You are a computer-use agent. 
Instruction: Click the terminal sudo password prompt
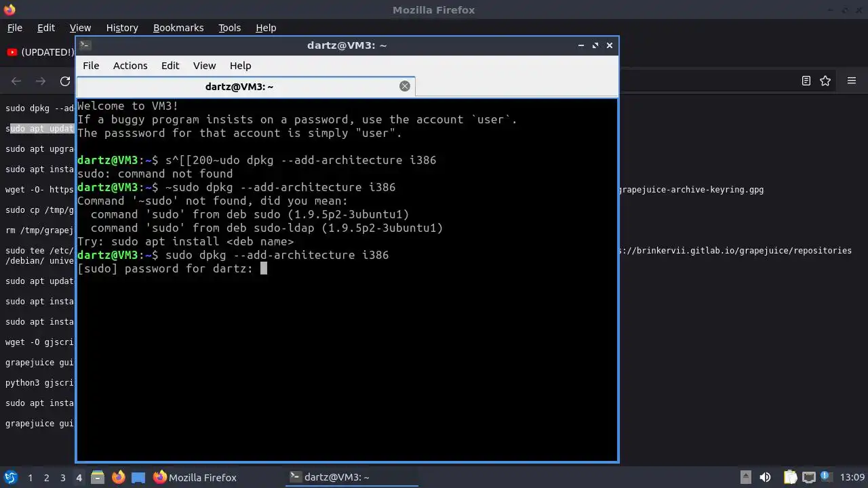172,268
